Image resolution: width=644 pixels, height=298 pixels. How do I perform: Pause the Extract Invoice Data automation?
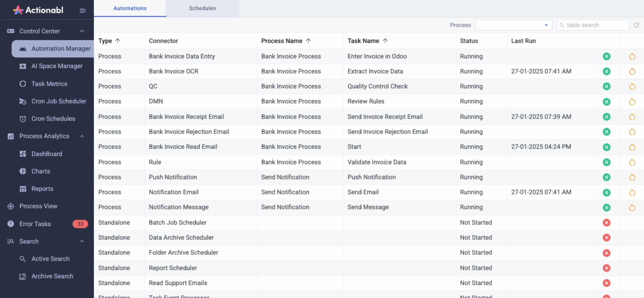[606, 71]
